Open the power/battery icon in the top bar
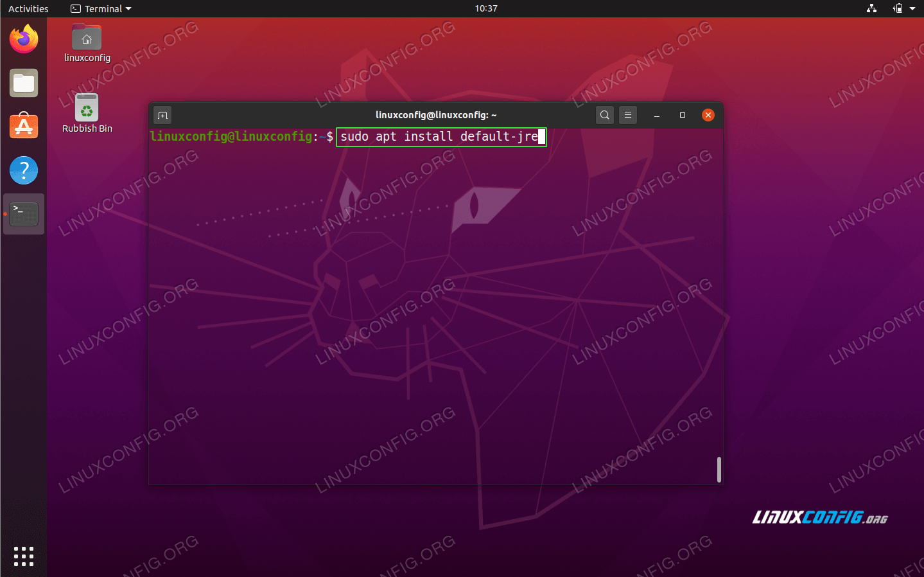Image resolution: width=924 pixels, height=577 pixels. (898, 8)
